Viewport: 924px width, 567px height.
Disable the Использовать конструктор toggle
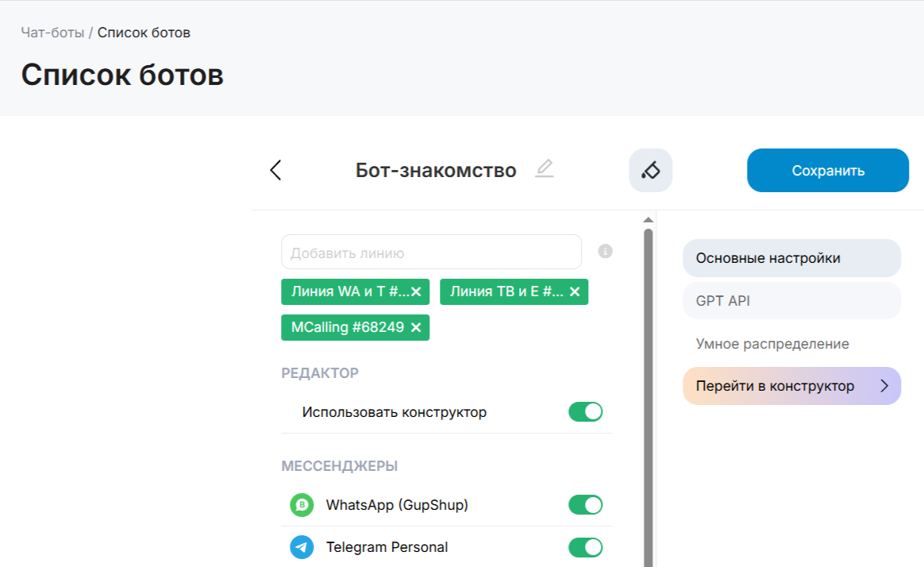click(585, 412)
